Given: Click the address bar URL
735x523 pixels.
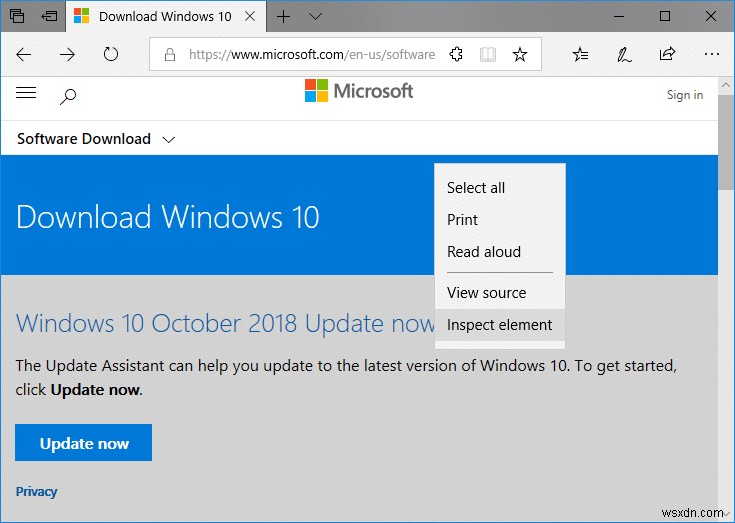Looking at the screenshot, I should (312, 55).
